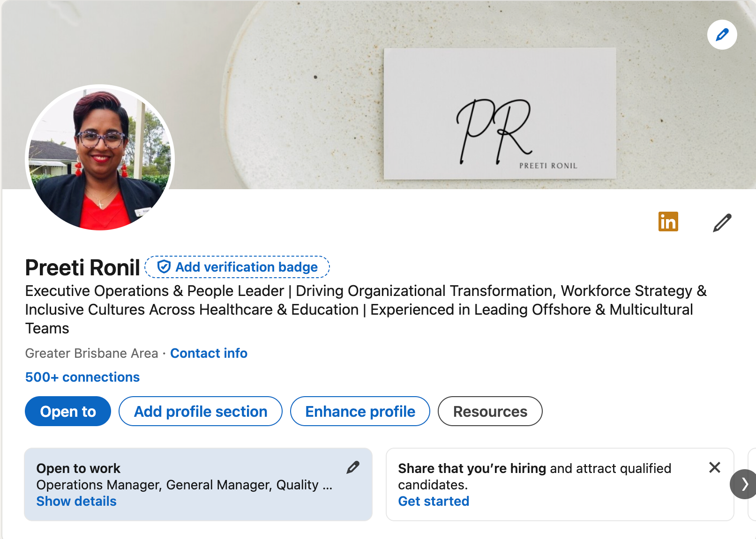Click Get started hiring link
Screen dimensions: 756x539
[434, 501]
